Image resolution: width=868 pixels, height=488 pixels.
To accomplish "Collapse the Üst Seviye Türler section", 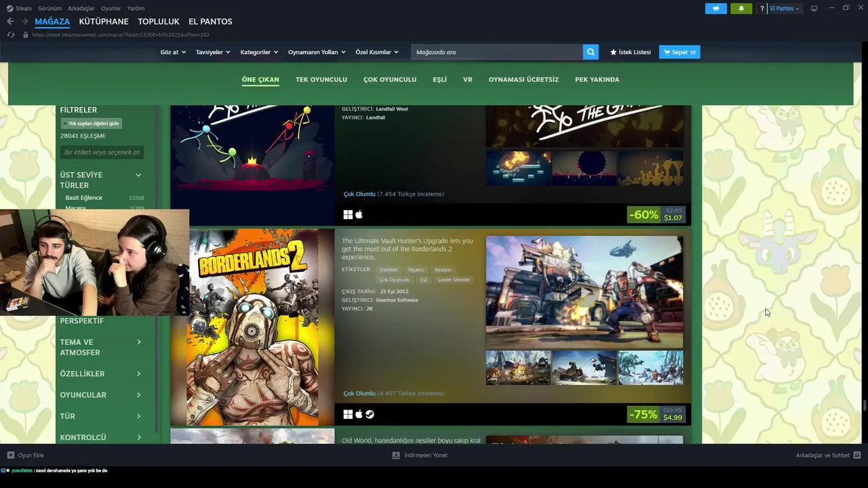I will pos(138,175).
